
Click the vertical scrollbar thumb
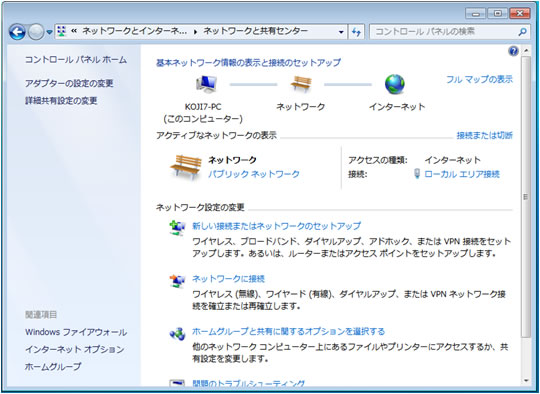click(526, 196)
